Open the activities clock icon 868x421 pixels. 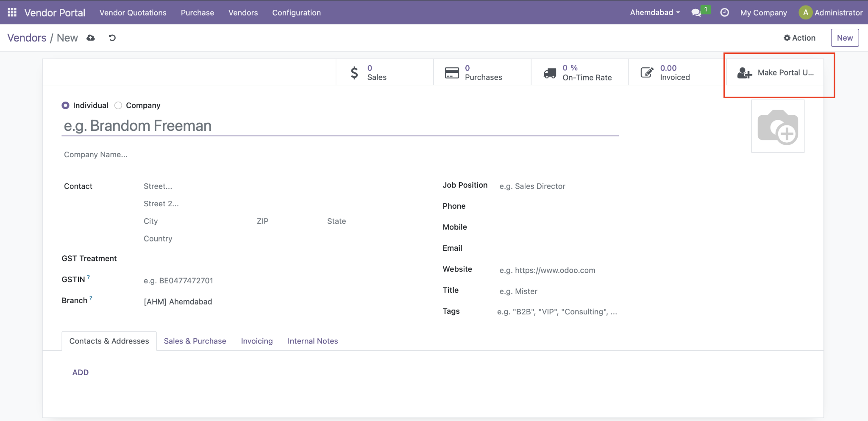[725, 13]
